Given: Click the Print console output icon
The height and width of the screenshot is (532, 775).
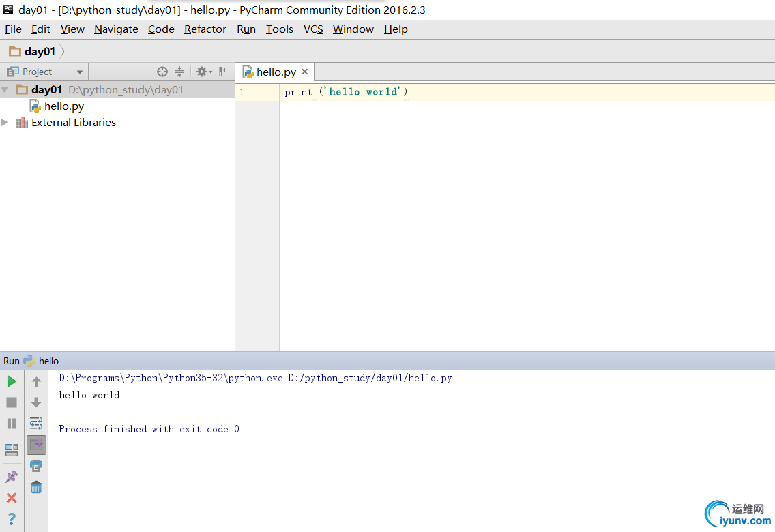Looking at the screenshot, I should [x=36, y=466].
